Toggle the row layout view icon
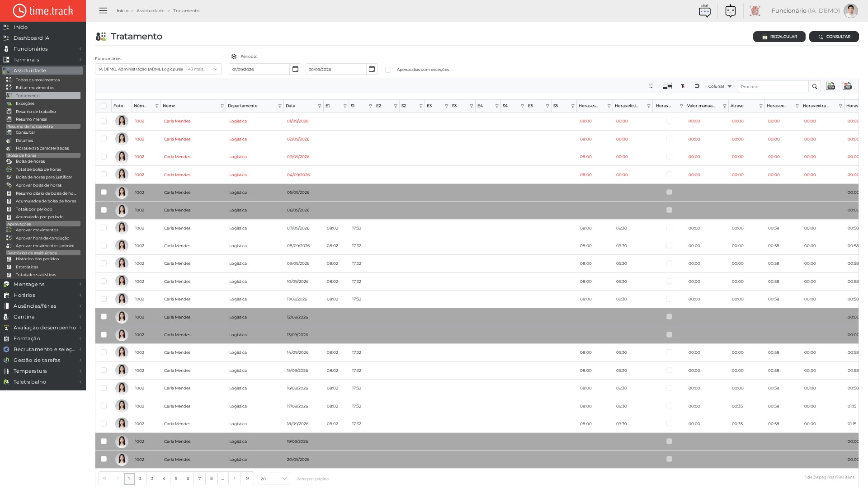This screenshot has height=488, width=868. 667,86
